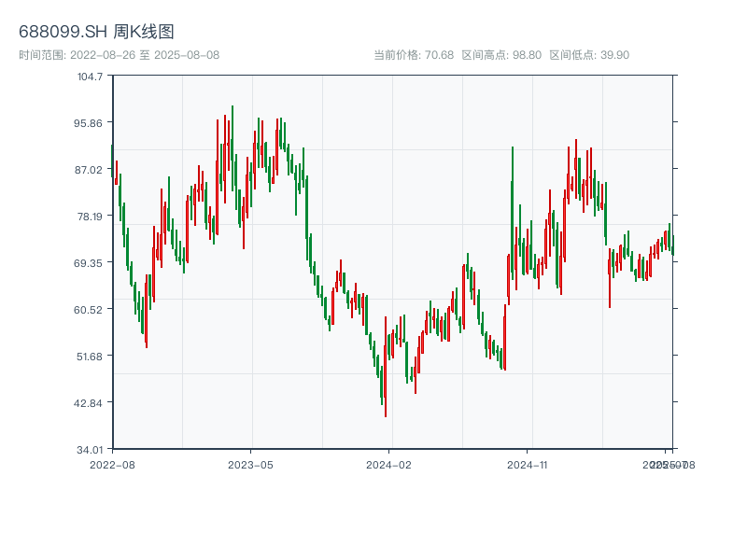
Task: Click y-axis label 78.19
Action: [90, 217]
